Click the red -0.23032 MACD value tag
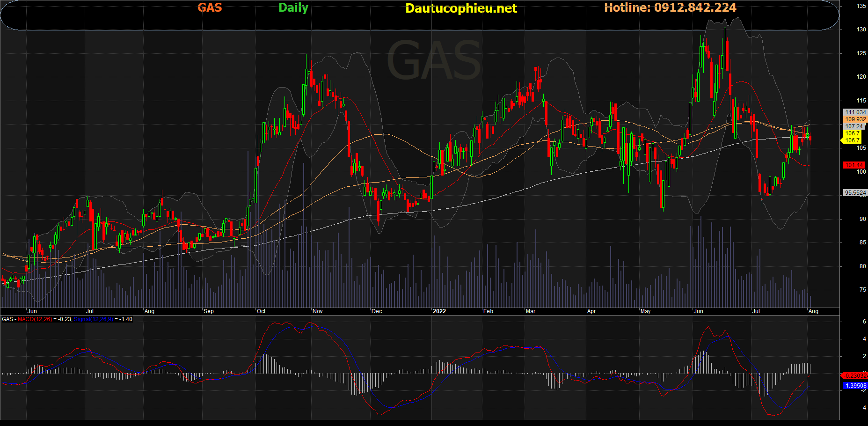The height and width of the screenshot is (426, 868). (855, 376)
